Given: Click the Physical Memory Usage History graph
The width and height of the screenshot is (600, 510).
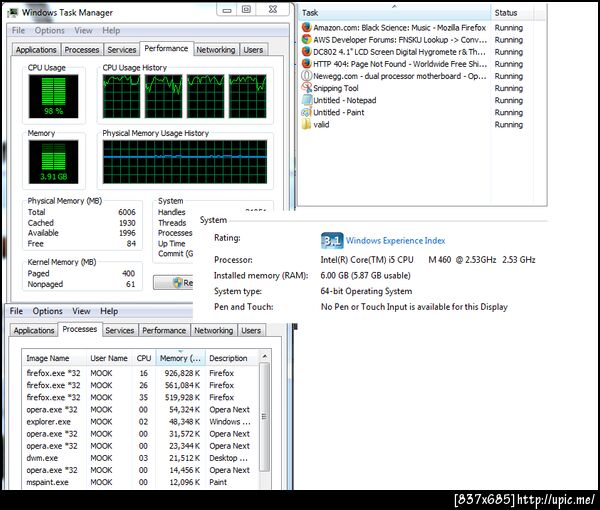Looking at the screenshot, I should [185, 162].
